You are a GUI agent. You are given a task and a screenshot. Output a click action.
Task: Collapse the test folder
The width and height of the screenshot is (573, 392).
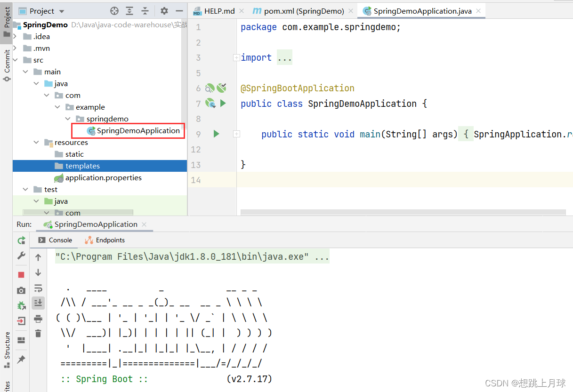(25, 189)
